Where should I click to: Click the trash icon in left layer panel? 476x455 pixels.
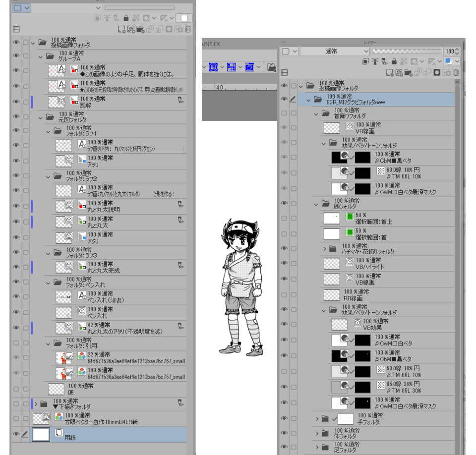coord(188,29)
